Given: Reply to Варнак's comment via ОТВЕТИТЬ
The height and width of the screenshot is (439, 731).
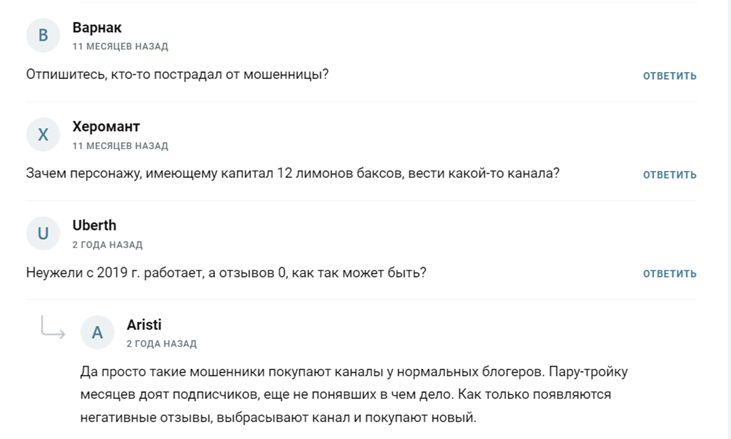Looking at the screenshot, I should [669, 76].
